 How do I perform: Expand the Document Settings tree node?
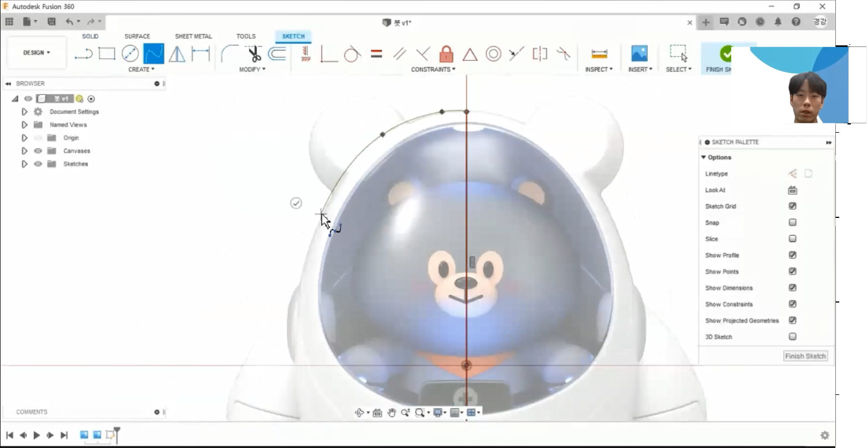24,112
